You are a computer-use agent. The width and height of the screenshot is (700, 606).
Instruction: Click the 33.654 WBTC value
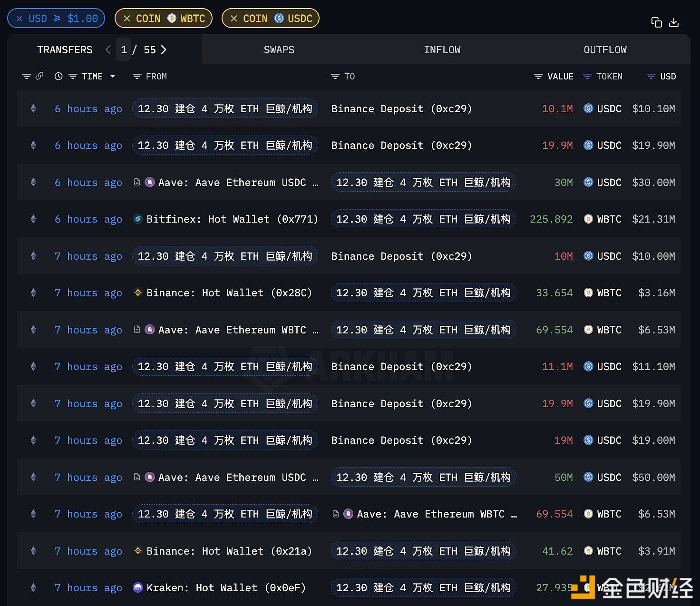[x=554, y=293]
